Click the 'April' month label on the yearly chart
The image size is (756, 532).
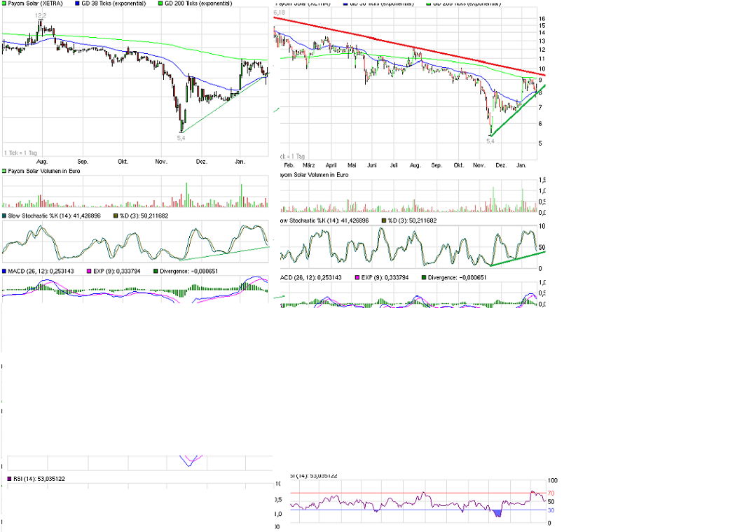(331, 165)
